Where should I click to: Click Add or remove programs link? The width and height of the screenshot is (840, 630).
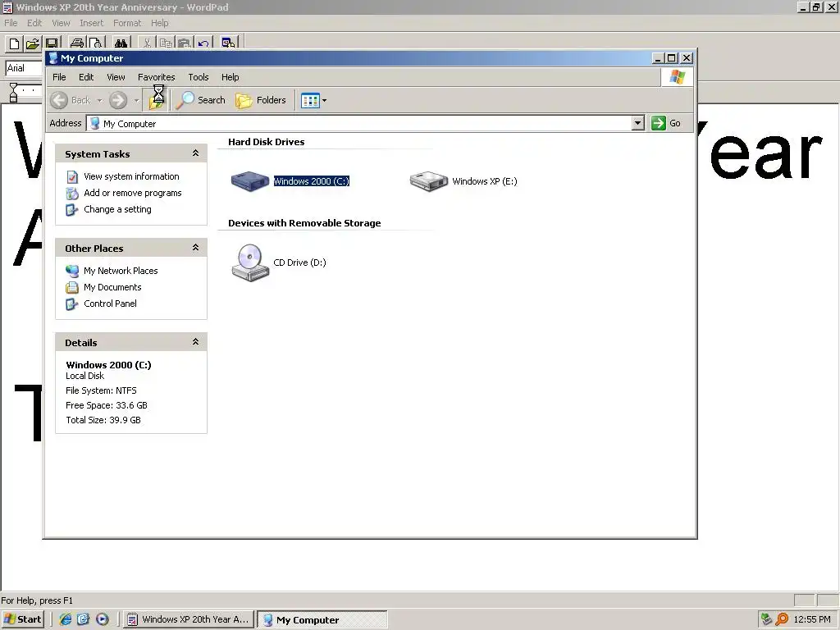(132, 193)
